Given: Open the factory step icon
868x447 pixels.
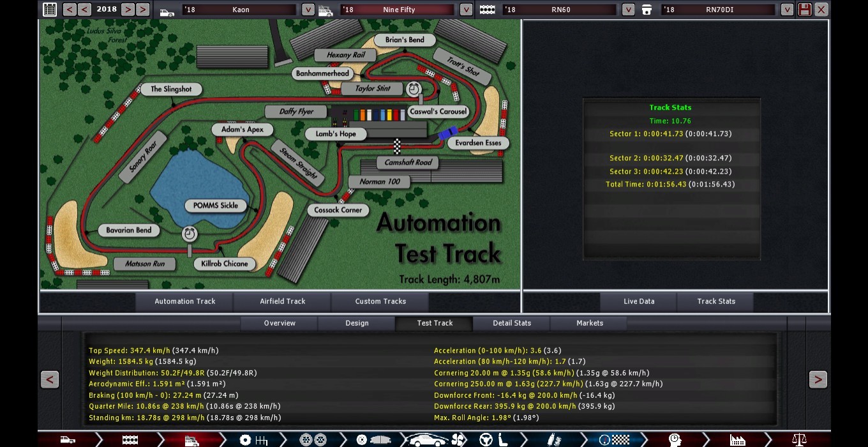Looking at the screenshot, I should point(737,440).
